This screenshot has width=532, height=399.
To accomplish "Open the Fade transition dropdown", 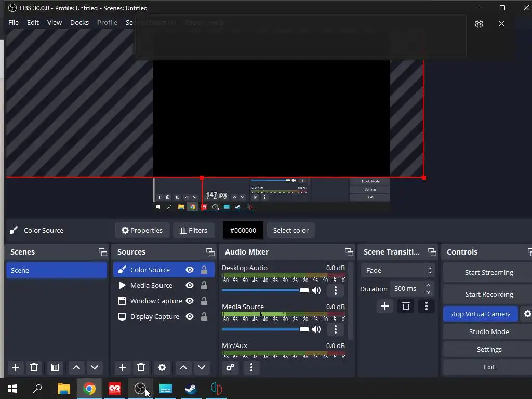I will tap(397, 270).
